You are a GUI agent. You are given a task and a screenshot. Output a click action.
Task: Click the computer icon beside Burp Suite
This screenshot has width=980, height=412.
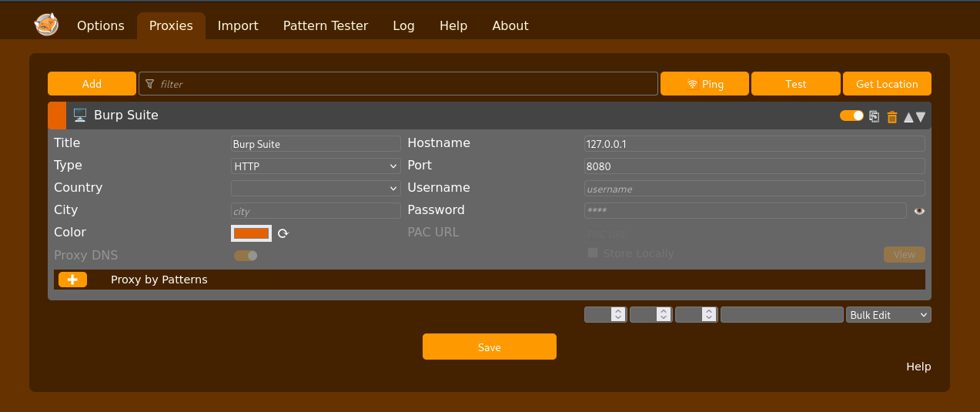coord(79,116)
